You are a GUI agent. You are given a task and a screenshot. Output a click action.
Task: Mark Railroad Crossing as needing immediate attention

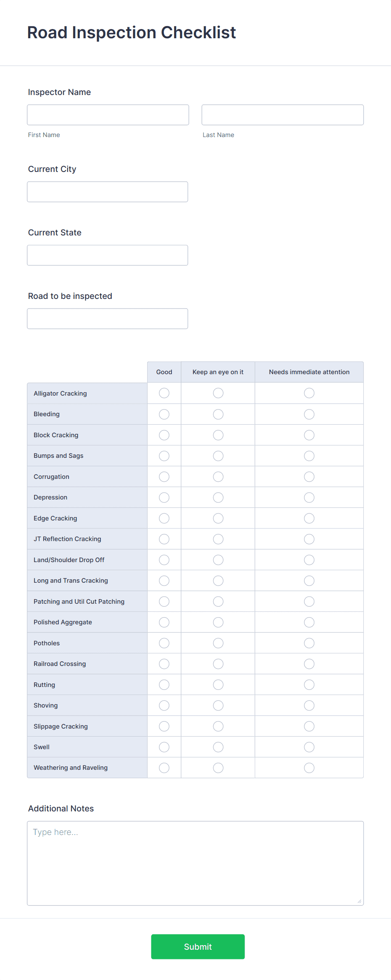[309, 663]
